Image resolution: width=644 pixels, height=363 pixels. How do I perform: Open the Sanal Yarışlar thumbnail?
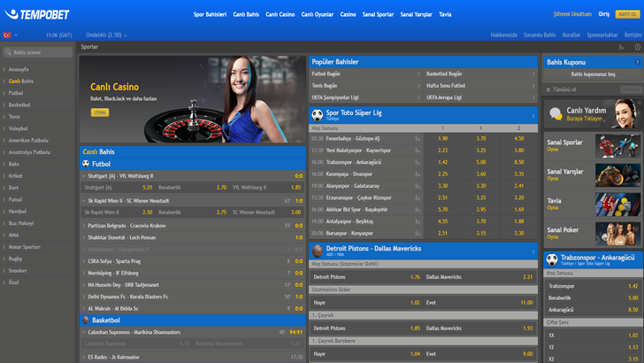click(617, 175)
